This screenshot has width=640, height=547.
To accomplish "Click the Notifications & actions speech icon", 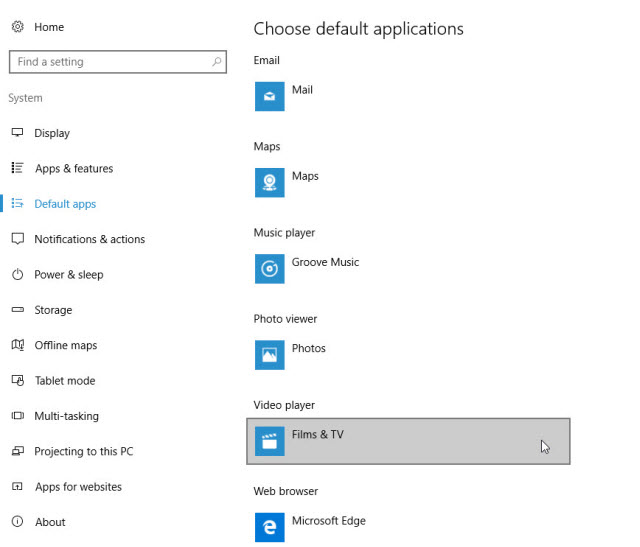I will [18, 239].
